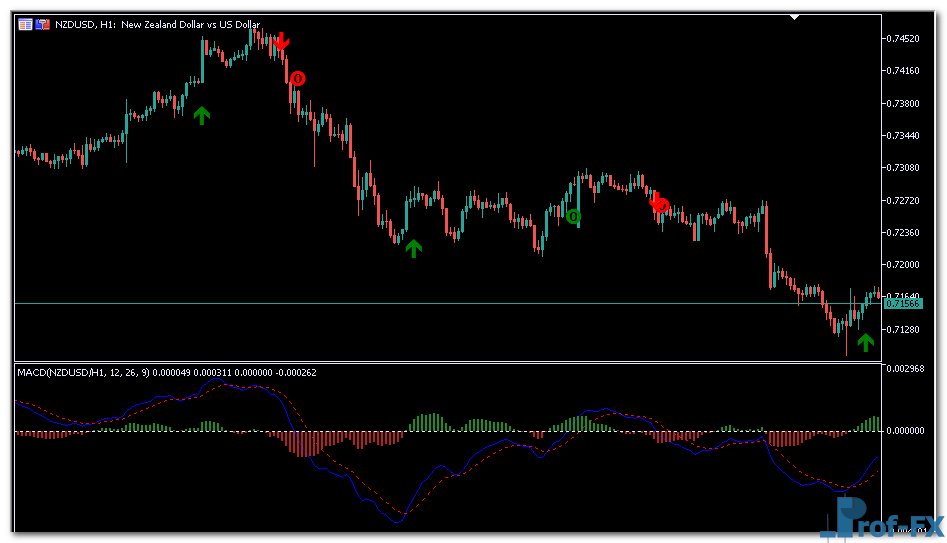The image size is (947, 543).
Task: Select the red circle marker near 0.74160
Action: 297,78
